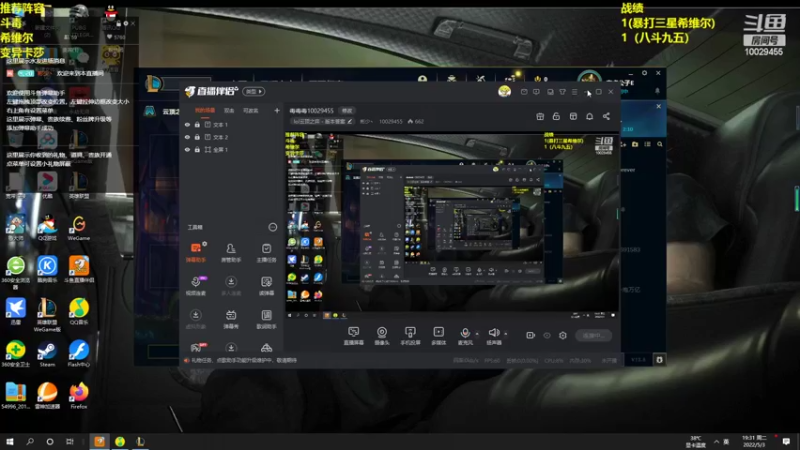Open the 视频连麦 tool icon
Screen dimensions: 800x450
196,286
